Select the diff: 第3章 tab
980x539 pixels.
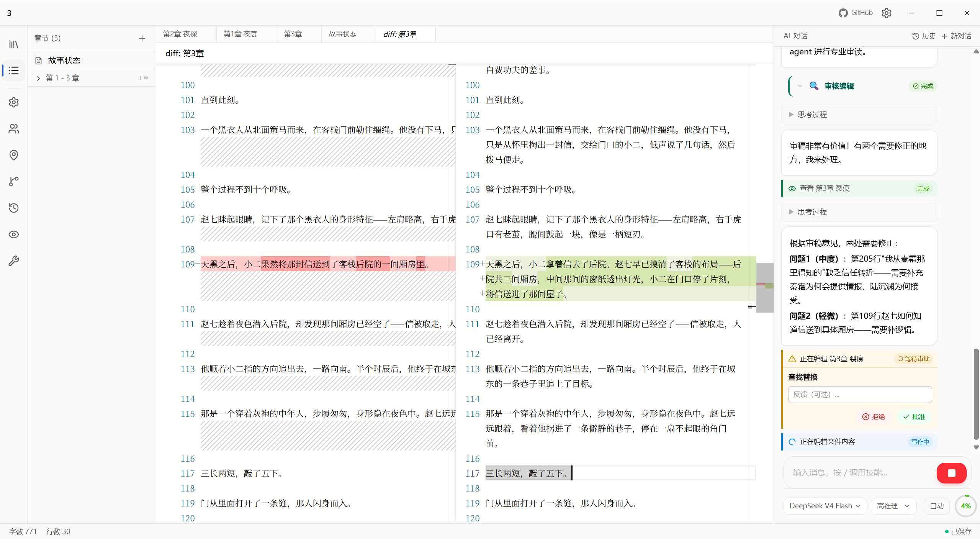406,34
